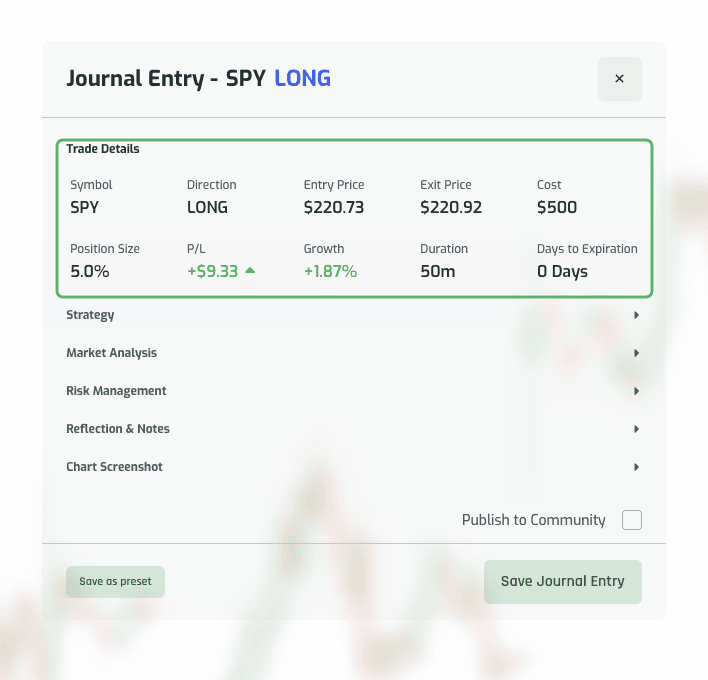Enable the Publish to Community checkbox
The image size is (708, 680).
(631, 520)
